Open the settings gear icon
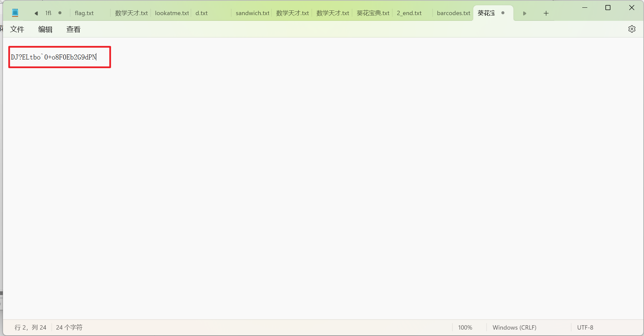This screenshot has height=336, width=644. [x=632, y=29]
